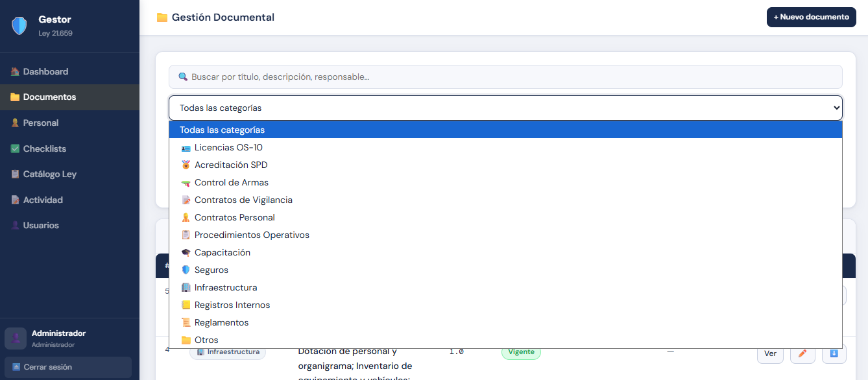Click the Usuarios silhouette icon in sidebar
868x380 pixels.
[15, 225]
